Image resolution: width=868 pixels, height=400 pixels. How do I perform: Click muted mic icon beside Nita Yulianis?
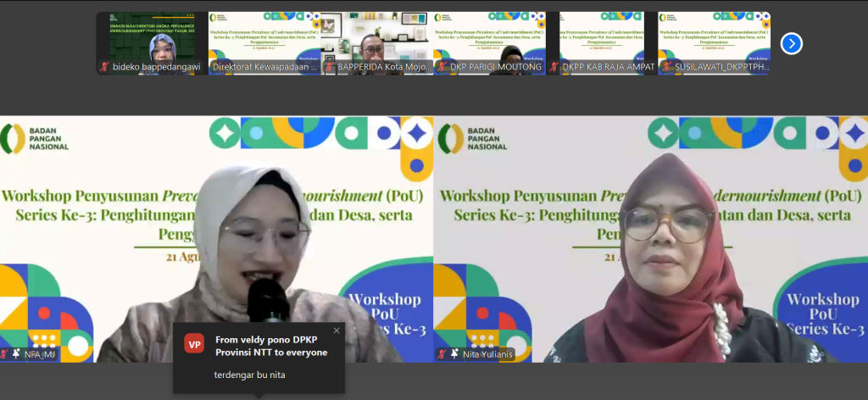pyautogui.click(x=443, y=354)
